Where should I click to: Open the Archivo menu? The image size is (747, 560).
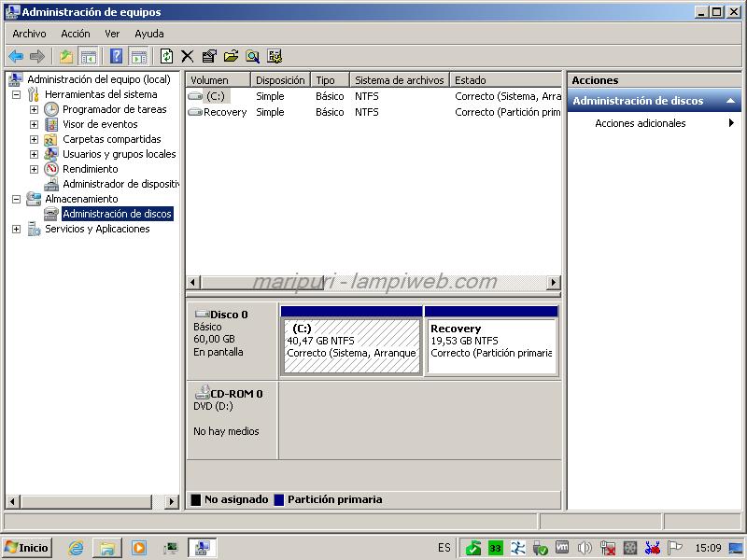[30, 34]
